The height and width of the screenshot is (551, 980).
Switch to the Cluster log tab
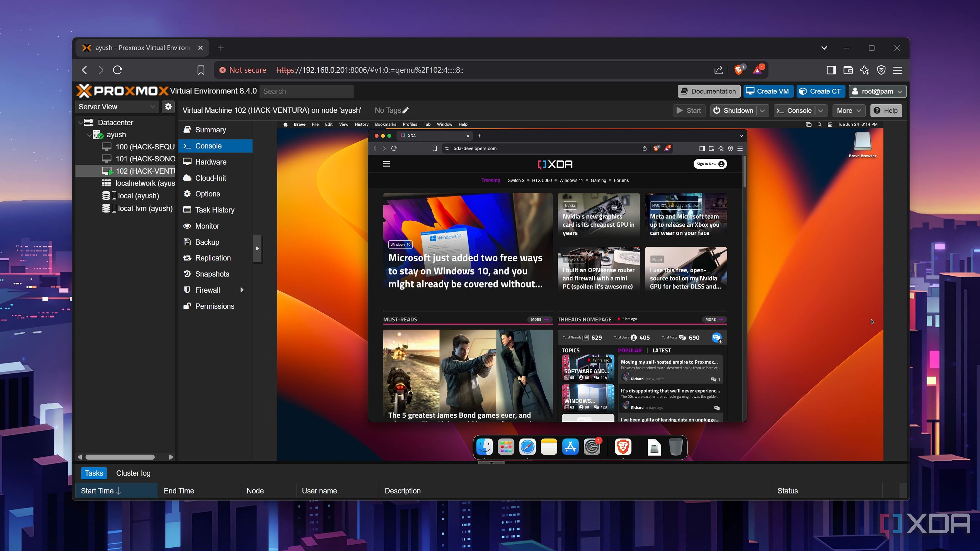(x=133, y=473)
